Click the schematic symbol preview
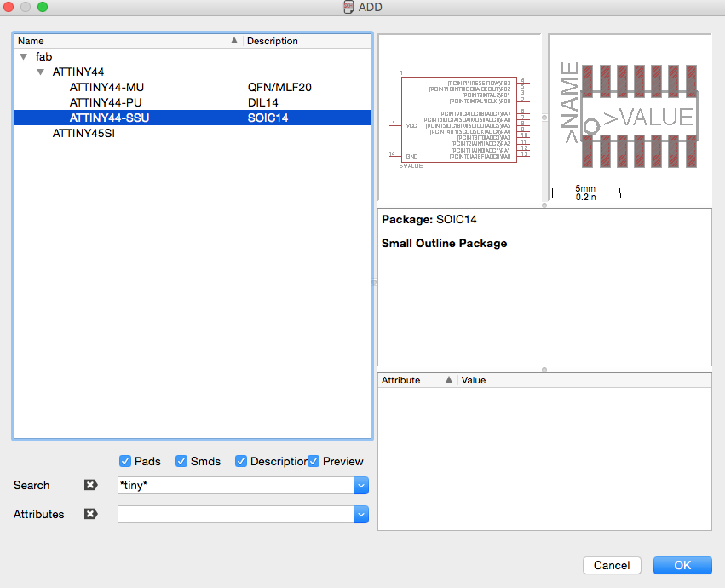The image size is (725, 588). pos(459,118)
